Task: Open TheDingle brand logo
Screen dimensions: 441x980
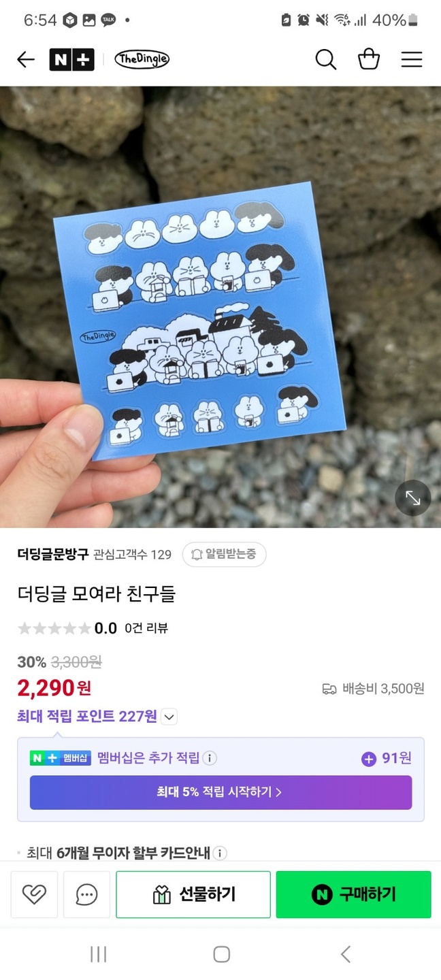Action: 142,60
